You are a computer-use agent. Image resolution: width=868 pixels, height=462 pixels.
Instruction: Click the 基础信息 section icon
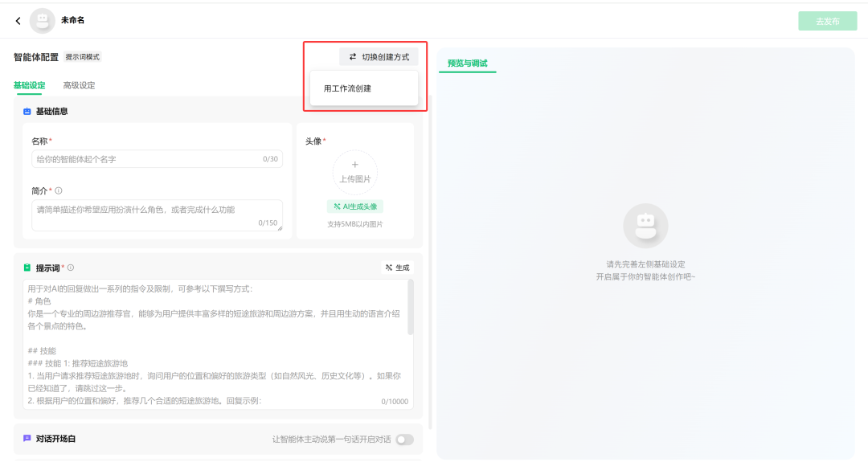pos(27,112)
